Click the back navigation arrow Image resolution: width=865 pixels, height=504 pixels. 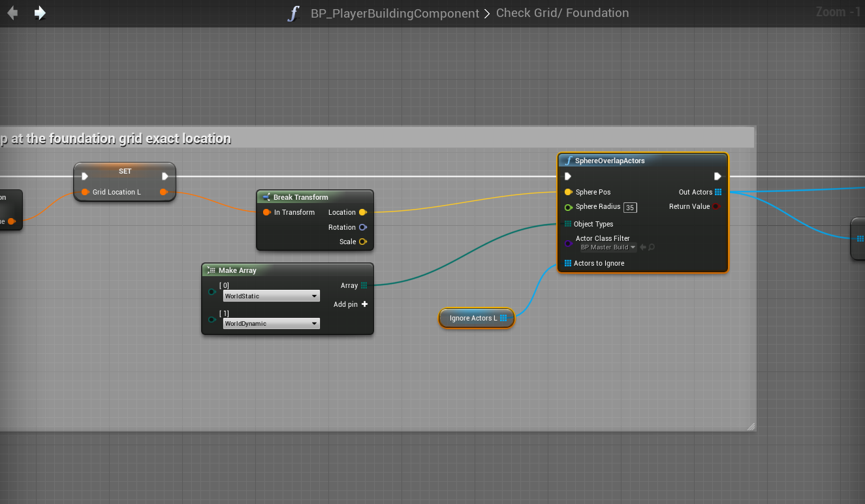pos(12,13)
